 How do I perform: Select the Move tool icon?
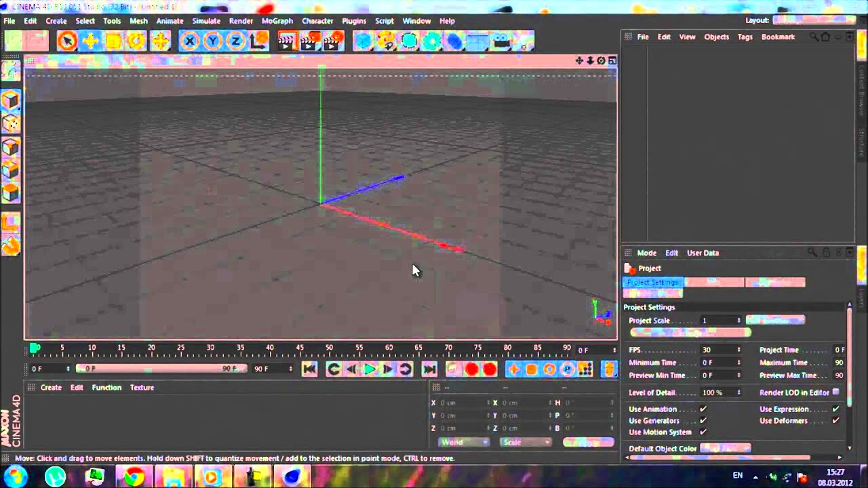point(90,41)
